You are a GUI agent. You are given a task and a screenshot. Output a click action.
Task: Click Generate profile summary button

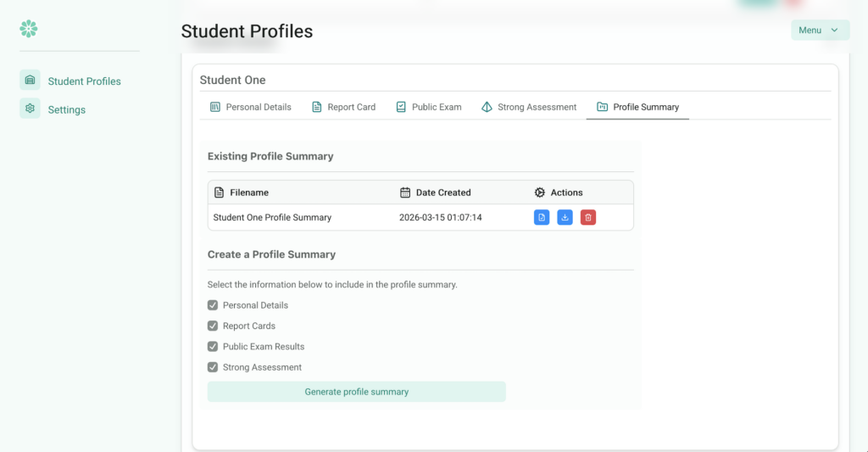(357, 392)
